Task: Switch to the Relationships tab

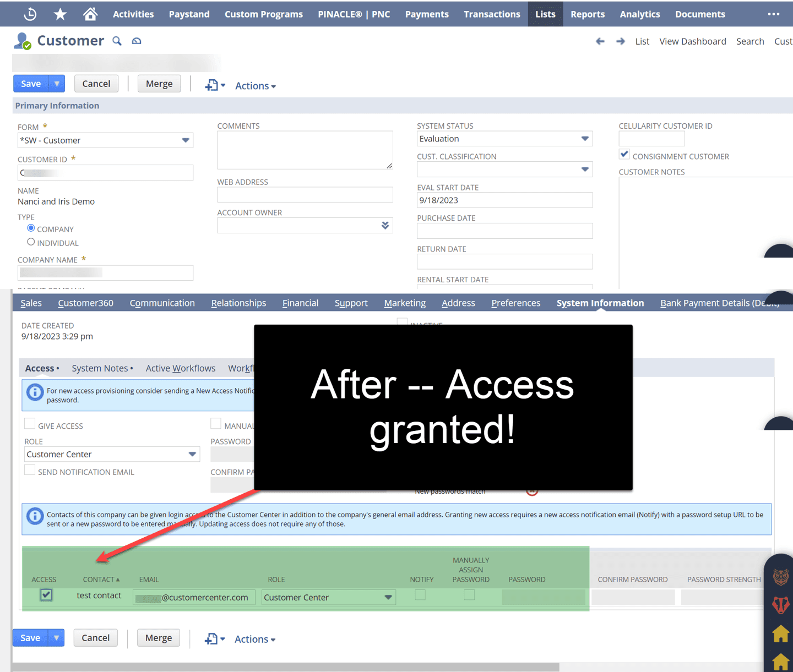Action: (238, 303)
